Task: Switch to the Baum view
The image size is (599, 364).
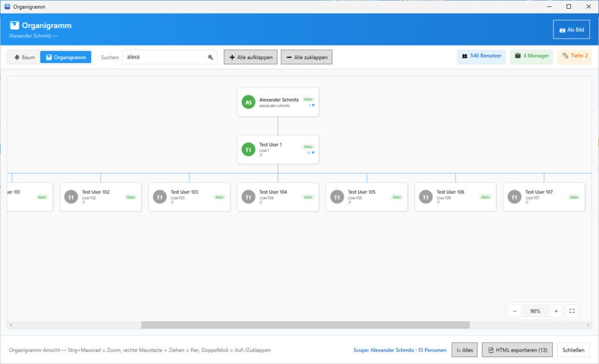Action: coord(25,57)
